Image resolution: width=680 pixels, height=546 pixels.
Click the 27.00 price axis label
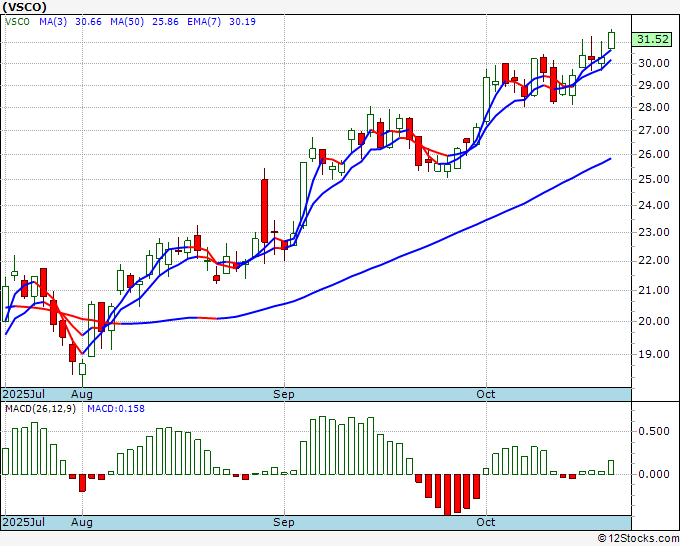653,131
